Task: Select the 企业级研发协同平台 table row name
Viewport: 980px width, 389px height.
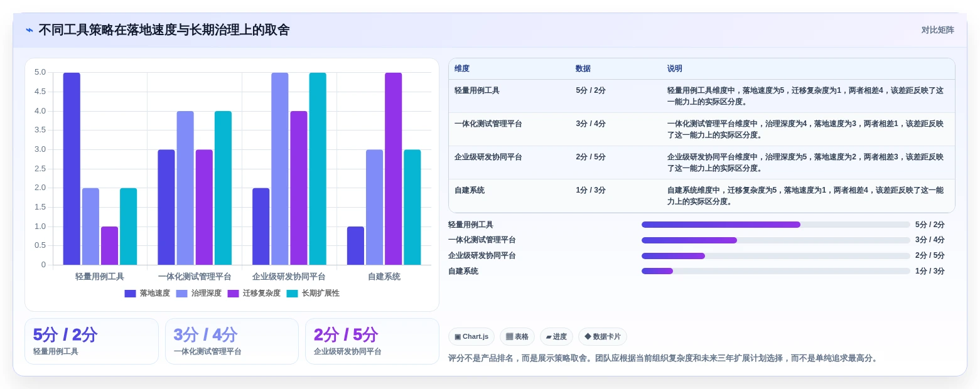Action: tap(488, 157)
